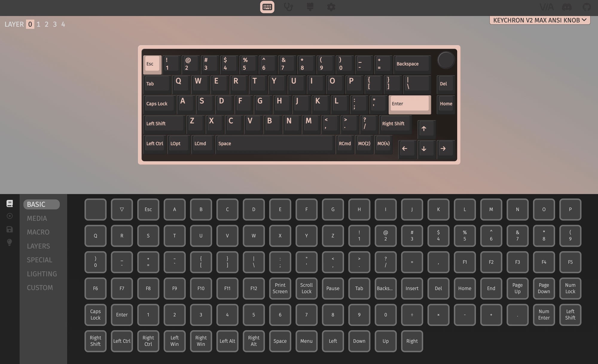598x364 pixels.
Task: Select the LIGHTING tab in key categories
Action: click(x=42, y=274)
